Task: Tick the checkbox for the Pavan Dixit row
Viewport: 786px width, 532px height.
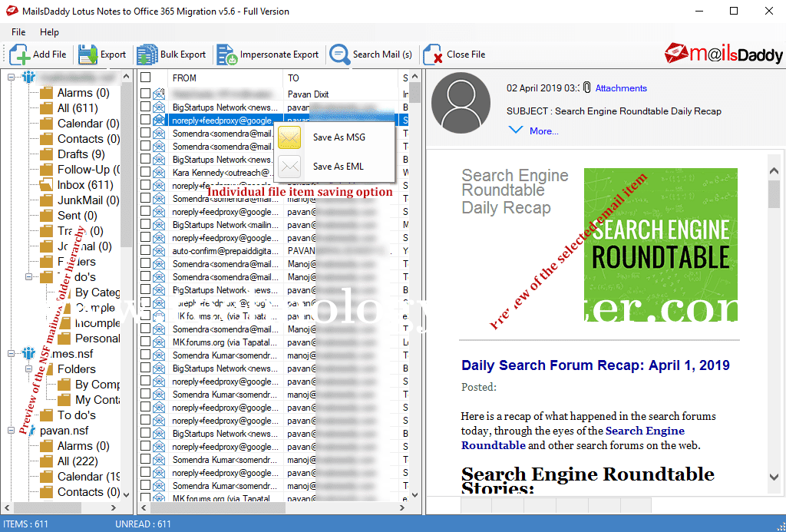Action: tap(145, 93)
